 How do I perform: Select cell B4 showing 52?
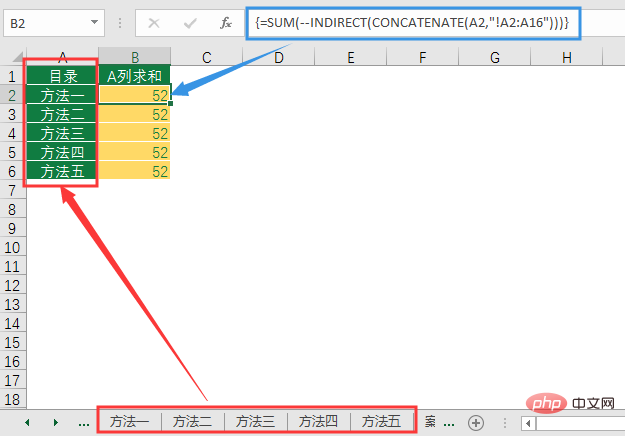[x=134, y=133]
